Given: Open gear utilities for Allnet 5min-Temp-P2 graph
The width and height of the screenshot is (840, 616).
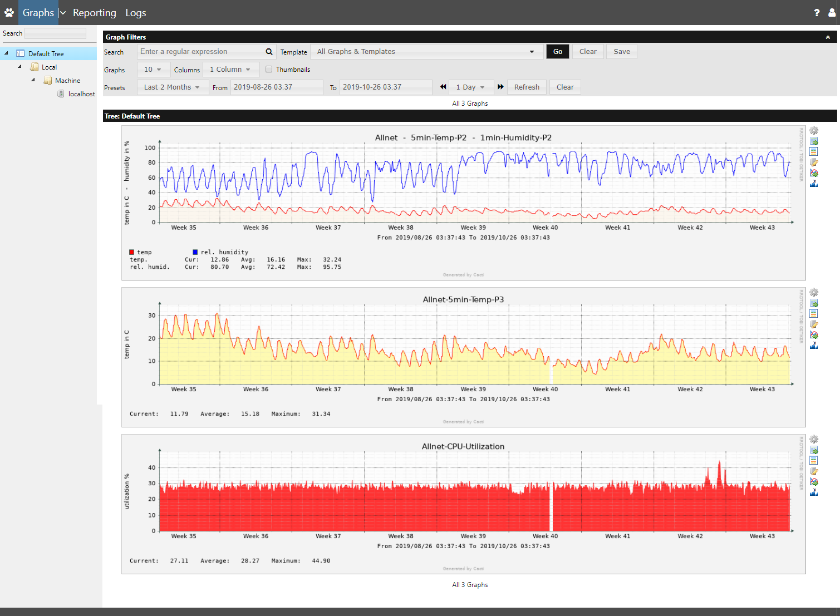Looking at the screenshot, I should tap(814, 130).
